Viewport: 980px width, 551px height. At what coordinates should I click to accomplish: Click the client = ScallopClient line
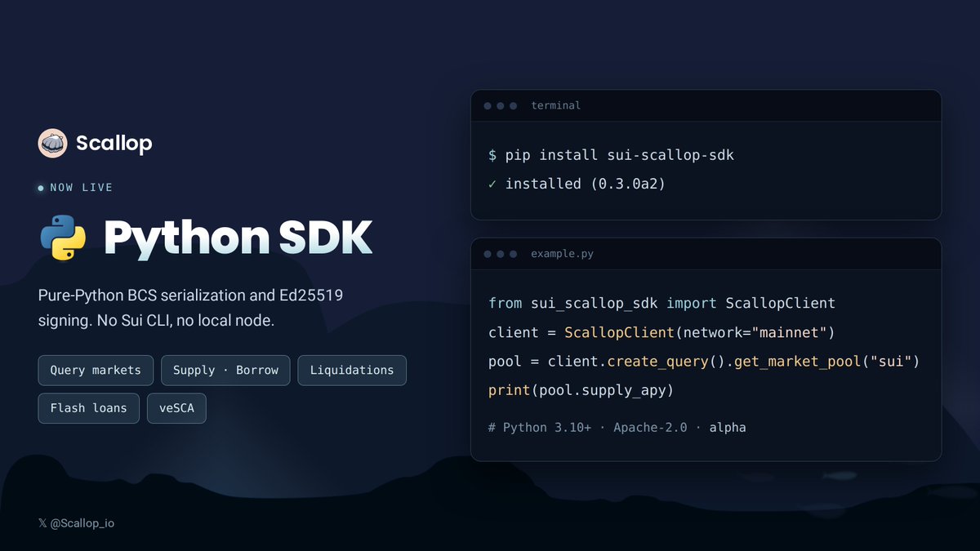click(661, 332)
